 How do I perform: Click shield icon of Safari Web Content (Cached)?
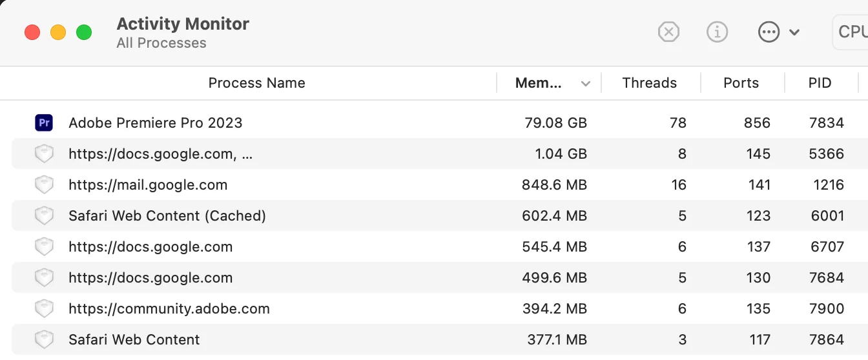click(x=43, y=216)
